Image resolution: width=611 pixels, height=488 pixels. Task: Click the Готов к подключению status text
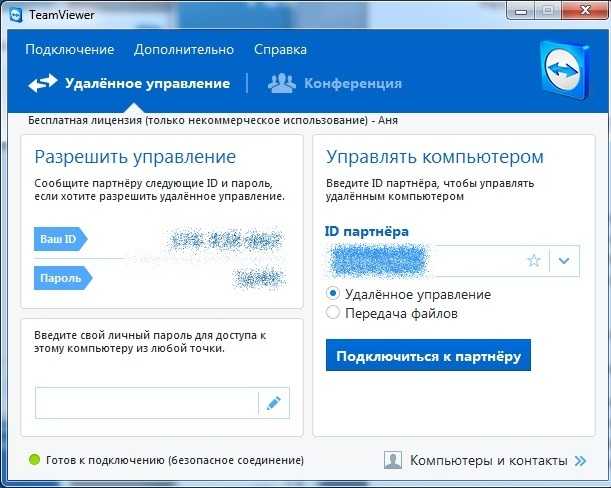tap(175, 460)
